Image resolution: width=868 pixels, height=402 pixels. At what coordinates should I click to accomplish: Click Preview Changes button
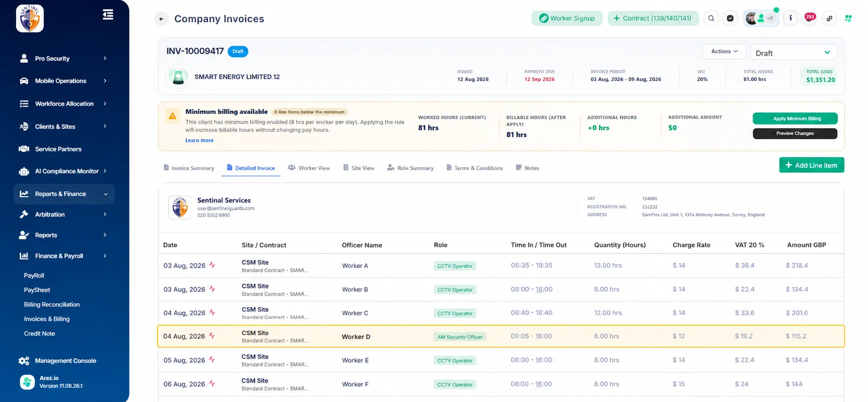(x=795, y=133)
